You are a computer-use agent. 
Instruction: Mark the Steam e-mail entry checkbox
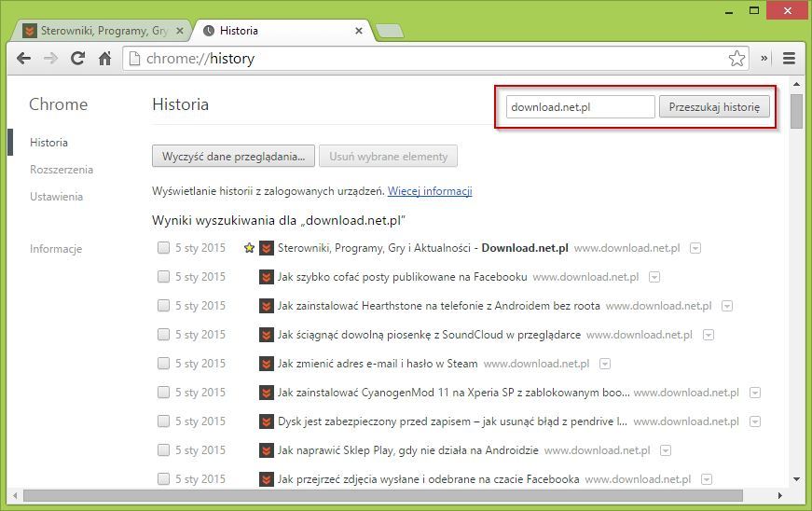[163, 364]
